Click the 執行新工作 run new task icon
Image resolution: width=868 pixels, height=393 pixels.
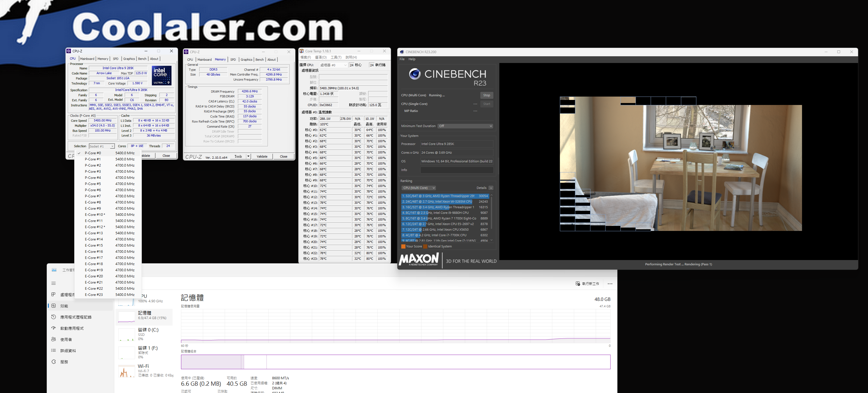pos(577,284)
